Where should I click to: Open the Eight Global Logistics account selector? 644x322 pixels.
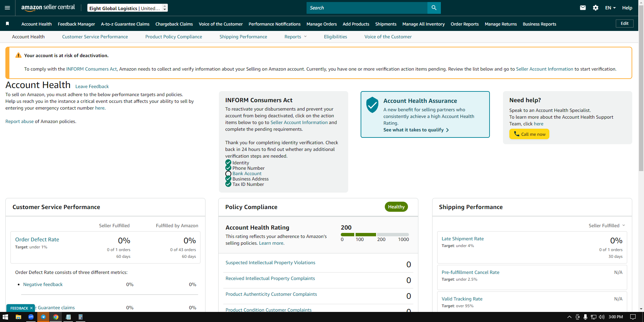point(128,8)
